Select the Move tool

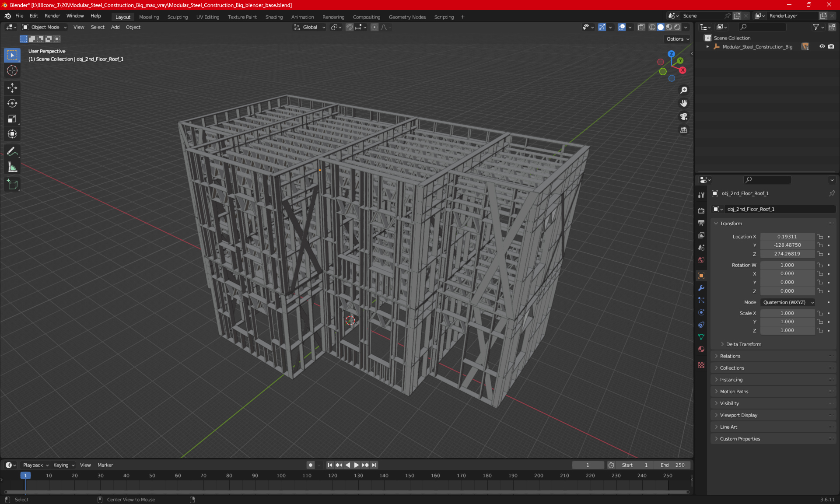[x=12, y=88]
